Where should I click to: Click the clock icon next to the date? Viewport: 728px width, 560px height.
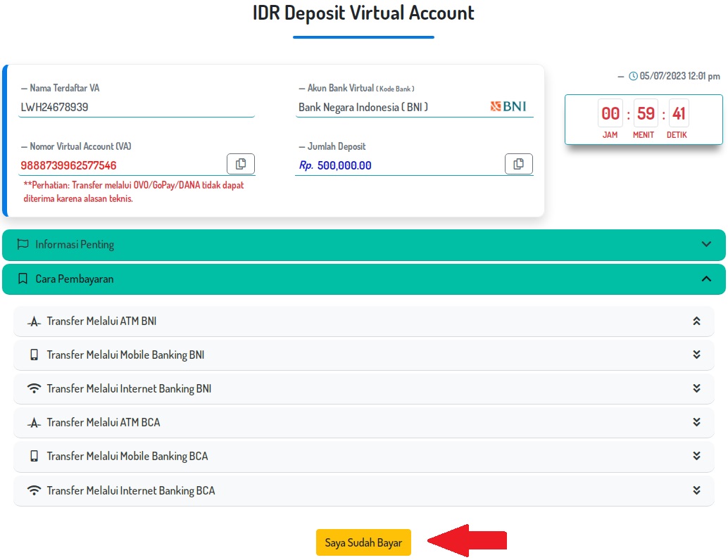pyautogui.click(x=633, y=76)
